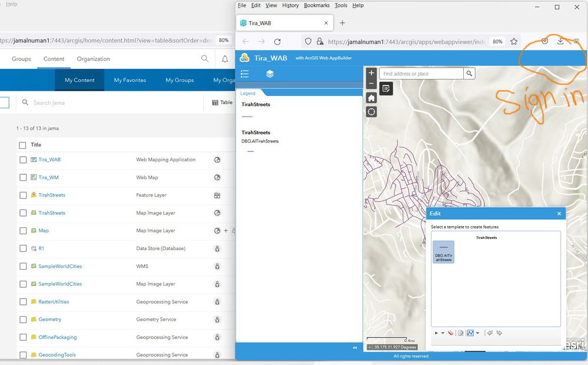The height and width of the screenshot is (365, 588).
Task: Open notifications bell in content page
Action: [x=225, y=59]
